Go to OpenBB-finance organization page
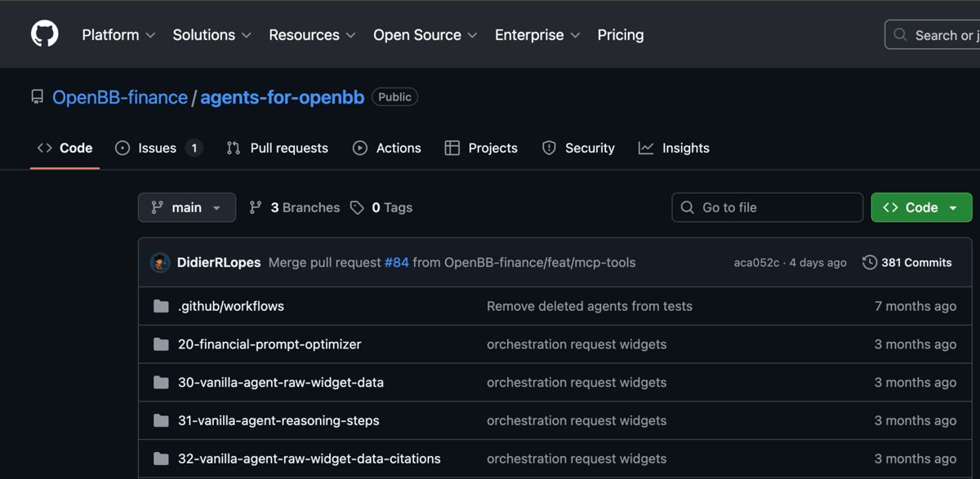Viewport: 980px width, 479px height. (x=120, y=97)
